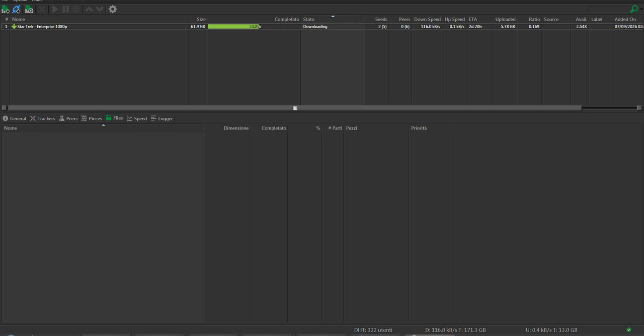
Task: View the Logger tab
Action: click(x=162, y=118)
